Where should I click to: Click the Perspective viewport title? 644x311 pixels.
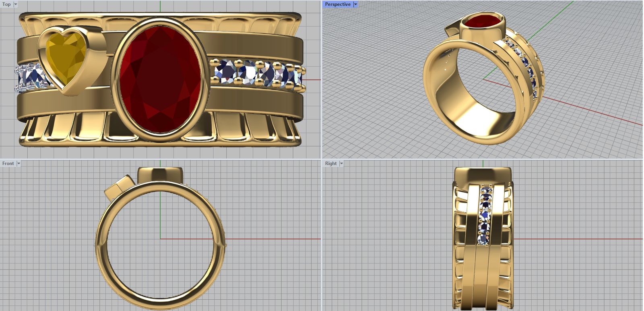337,4
